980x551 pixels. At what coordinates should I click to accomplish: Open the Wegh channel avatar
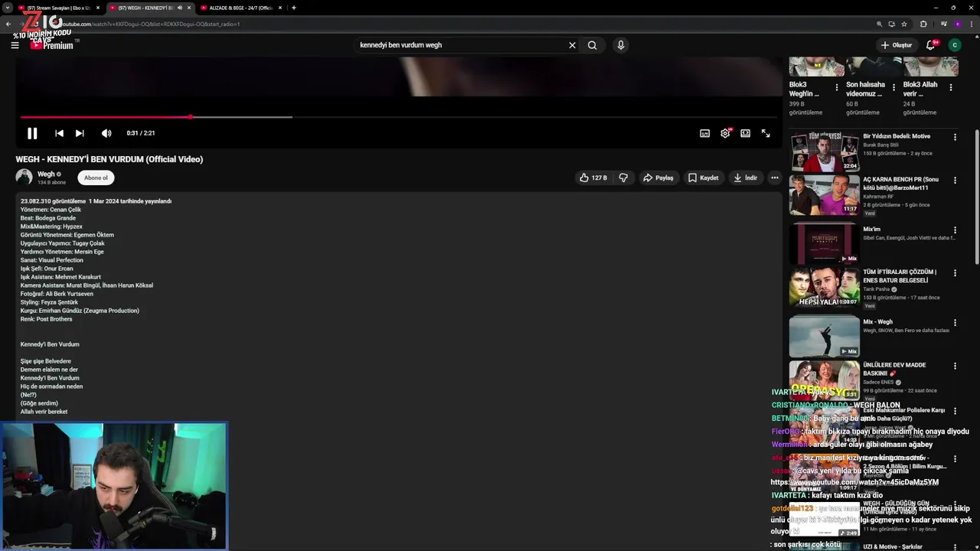[x=24, y=178]
